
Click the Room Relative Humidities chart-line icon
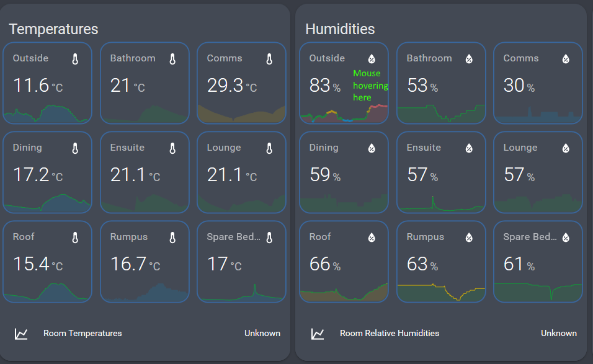tap(318, 334)
